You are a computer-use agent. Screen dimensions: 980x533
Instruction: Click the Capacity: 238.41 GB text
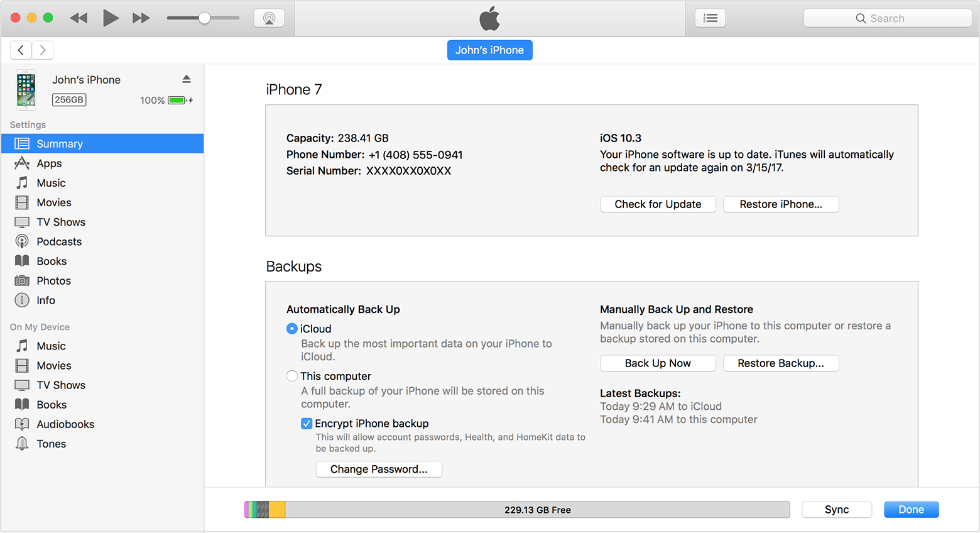click(x=337, y=138)
